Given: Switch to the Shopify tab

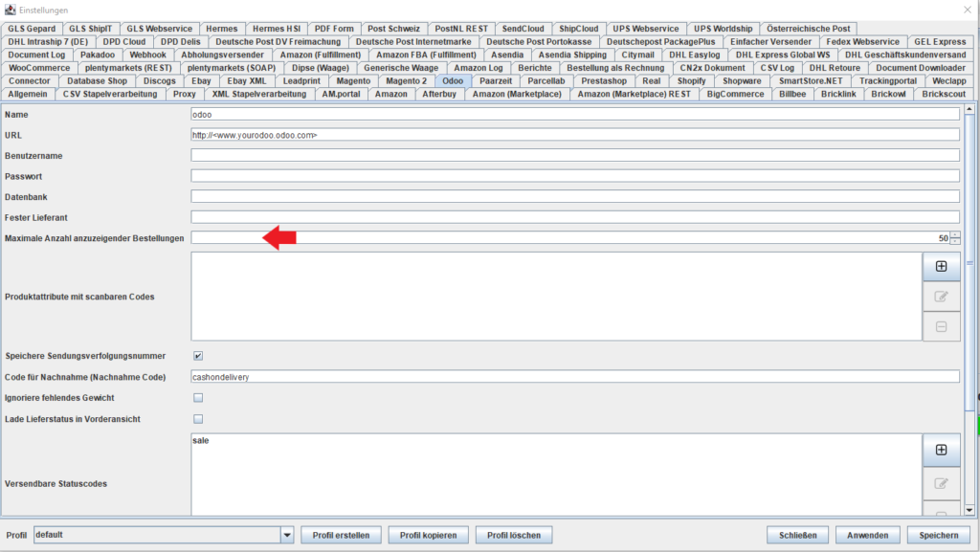Looking at the screenshot, I should point(691,81).
